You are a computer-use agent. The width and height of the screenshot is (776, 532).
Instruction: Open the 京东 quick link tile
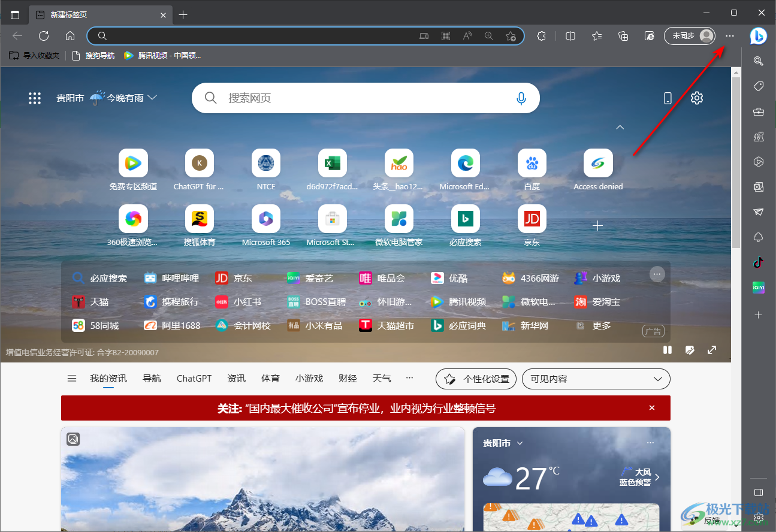pos(532,226)
